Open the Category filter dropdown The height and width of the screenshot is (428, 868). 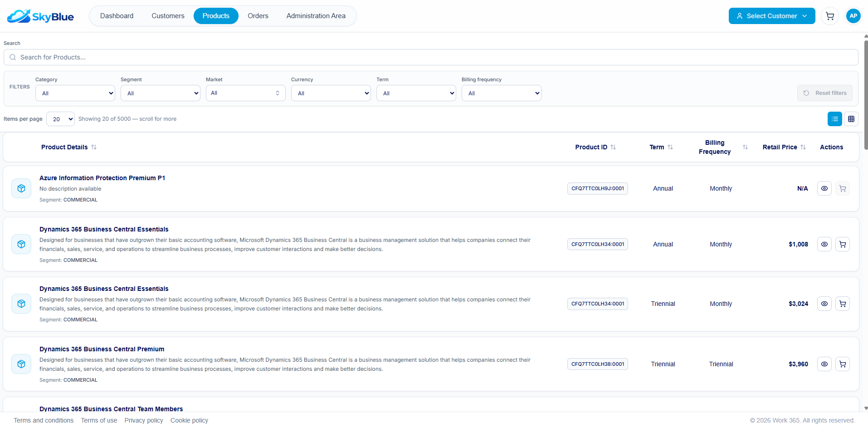coord(75,93)
